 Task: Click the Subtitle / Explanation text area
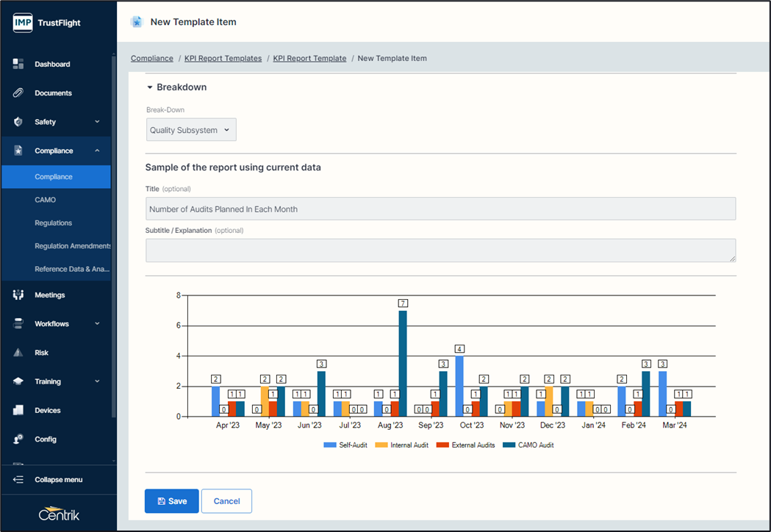pyautogui.click(x=440, y=250)
